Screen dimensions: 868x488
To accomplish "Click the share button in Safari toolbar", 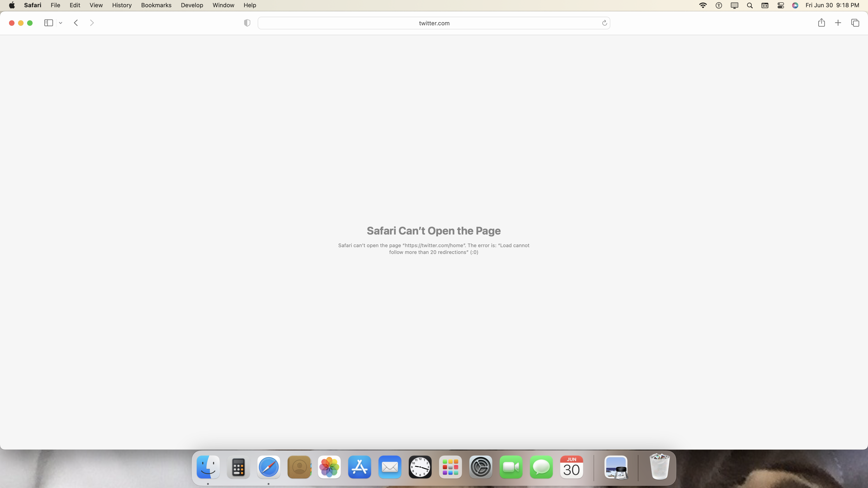I will [x=821, y=23].
